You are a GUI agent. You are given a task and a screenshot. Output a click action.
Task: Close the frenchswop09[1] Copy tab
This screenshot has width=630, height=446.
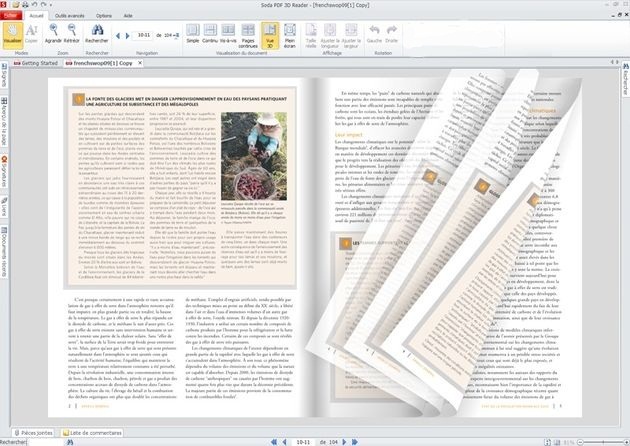pos(140,63)
